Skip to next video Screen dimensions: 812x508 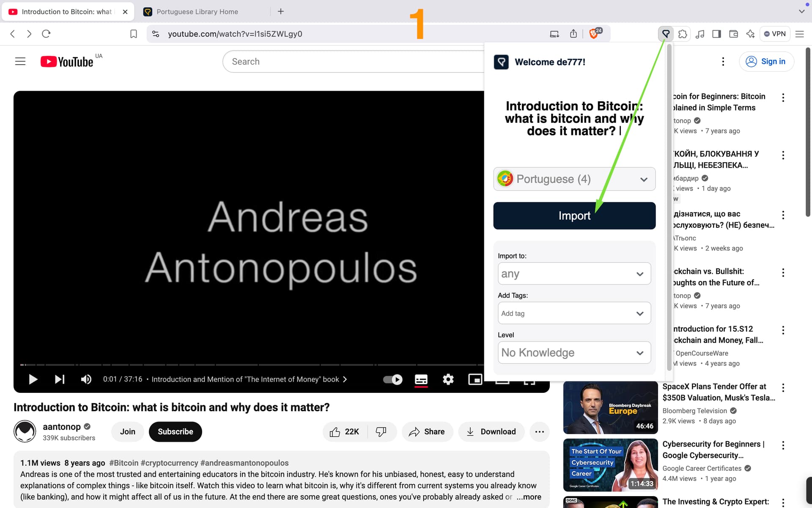coord(60,379)
